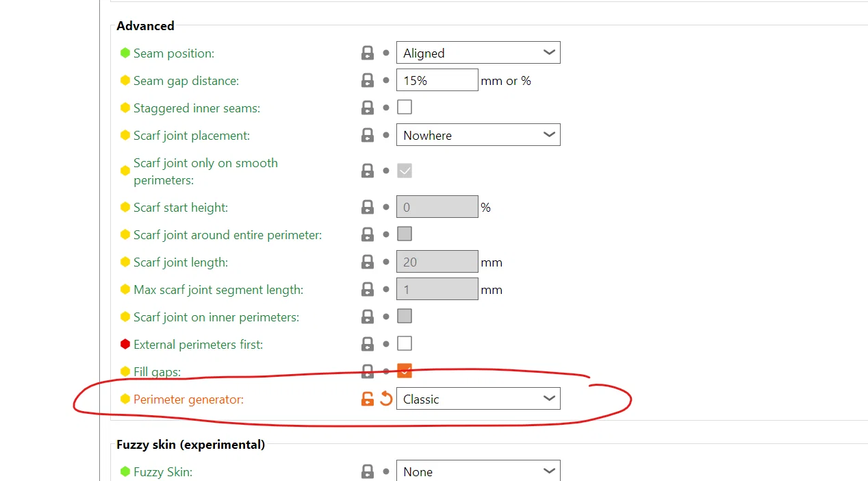Reset Perimeter generator with the orange undo arrow
The image size is (868, 481).
click(386, 399)
